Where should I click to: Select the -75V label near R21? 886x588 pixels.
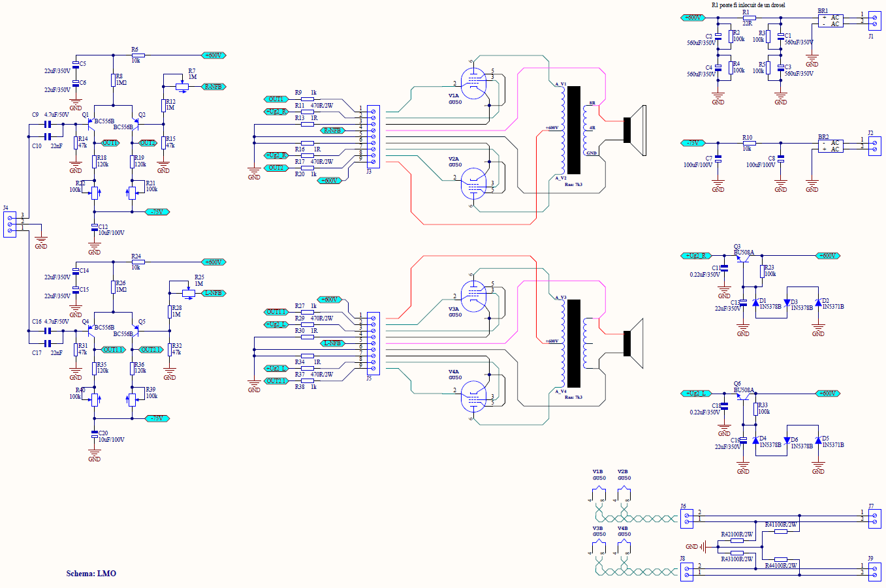coord(157,211)
